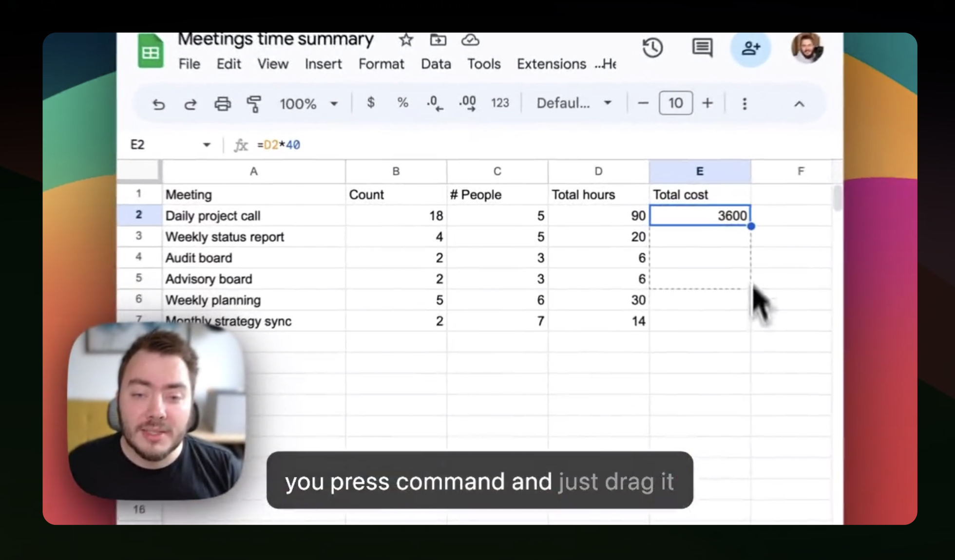Open the comments icon
This screenshot has width=955, height=560.
point(702,48)
